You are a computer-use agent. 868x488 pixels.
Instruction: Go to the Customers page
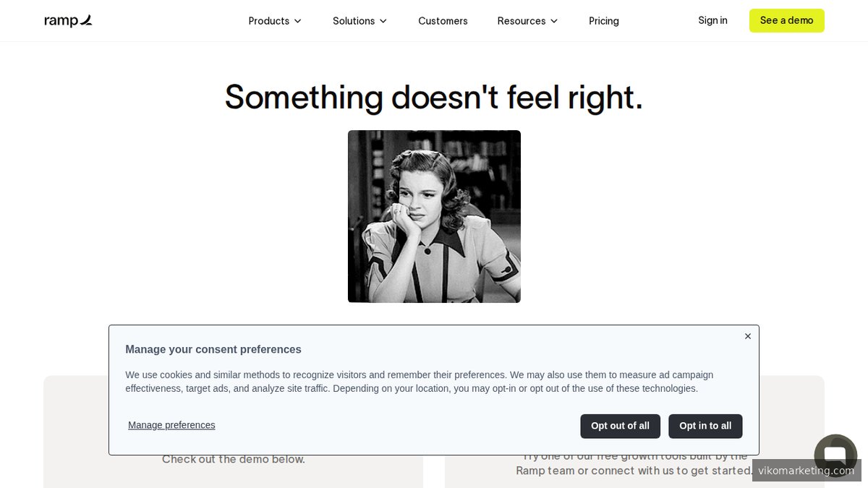pyautogui.click(x=443, y=21)
